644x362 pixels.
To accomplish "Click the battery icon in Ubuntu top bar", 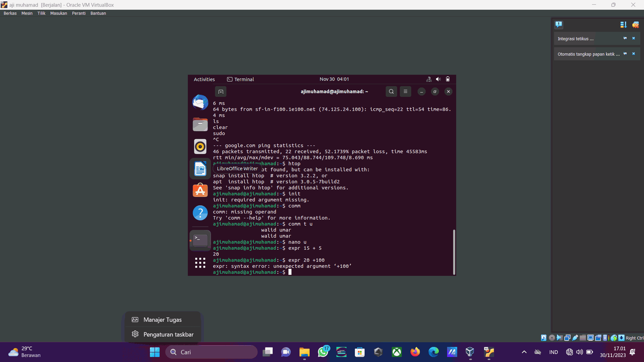I will point(448,79).
